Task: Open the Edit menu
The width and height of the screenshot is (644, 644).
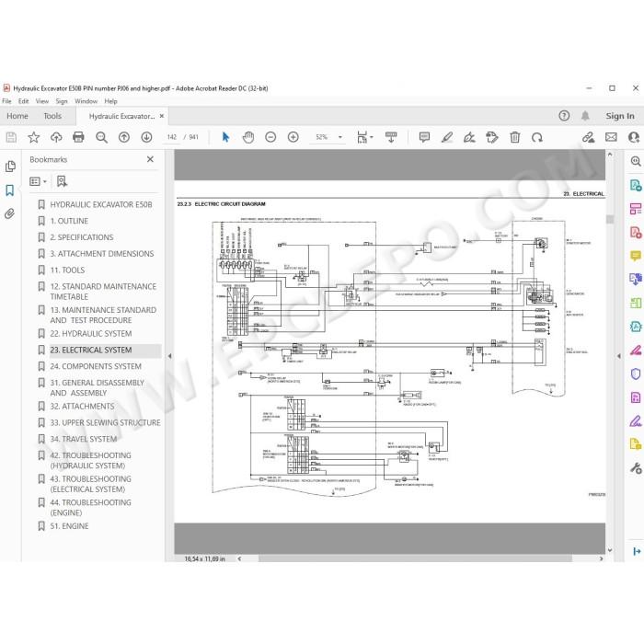Action: click(23, 101)
